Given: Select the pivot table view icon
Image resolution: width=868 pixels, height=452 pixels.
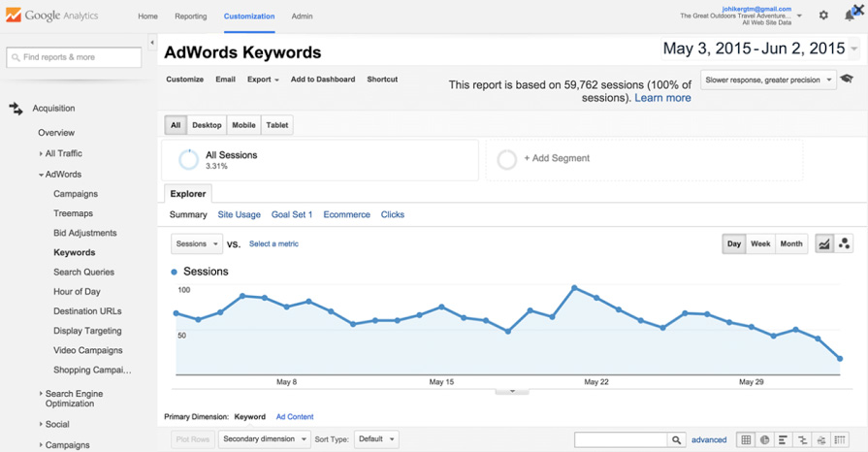Looking at the screenshot, I should click(840, 439).
